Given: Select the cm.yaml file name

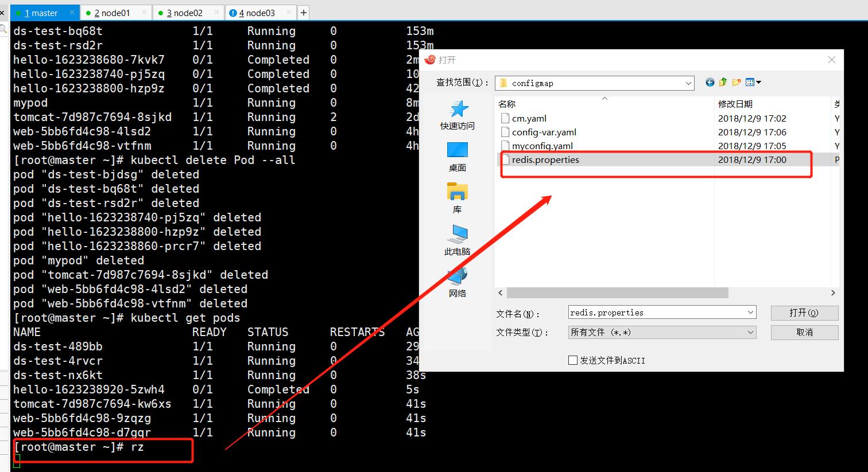Looking at the screenshot, I should [529, 118].
